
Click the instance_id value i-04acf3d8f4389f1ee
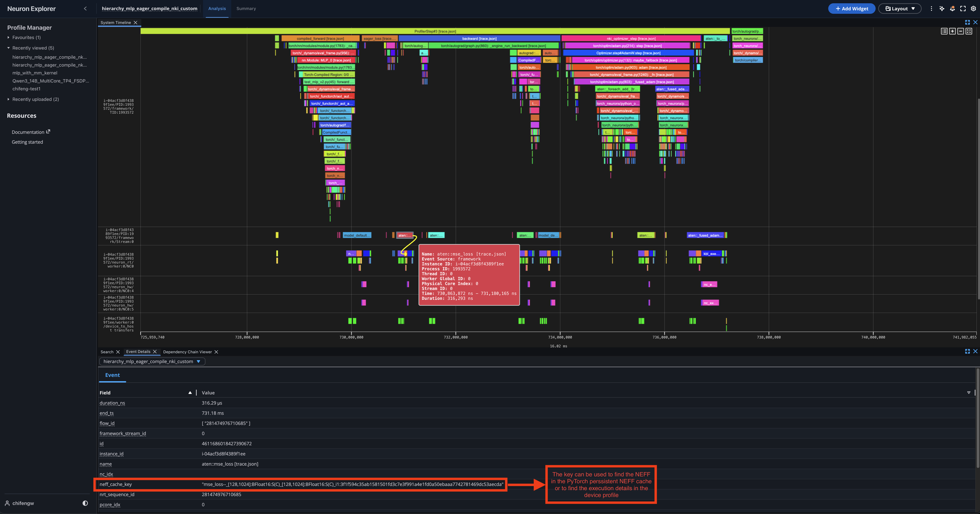tap(223, 454)
